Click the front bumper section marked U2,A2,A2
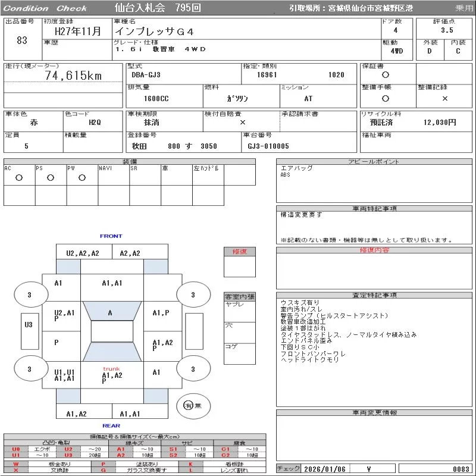The image size is (476, 476). tap(83, 253)
